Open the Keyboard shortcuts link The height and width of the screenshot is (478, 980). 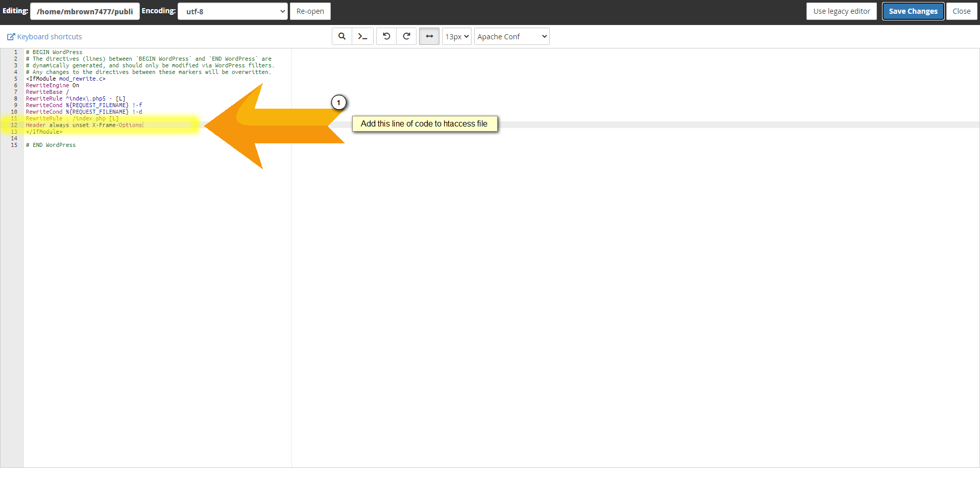pos(44,37)
